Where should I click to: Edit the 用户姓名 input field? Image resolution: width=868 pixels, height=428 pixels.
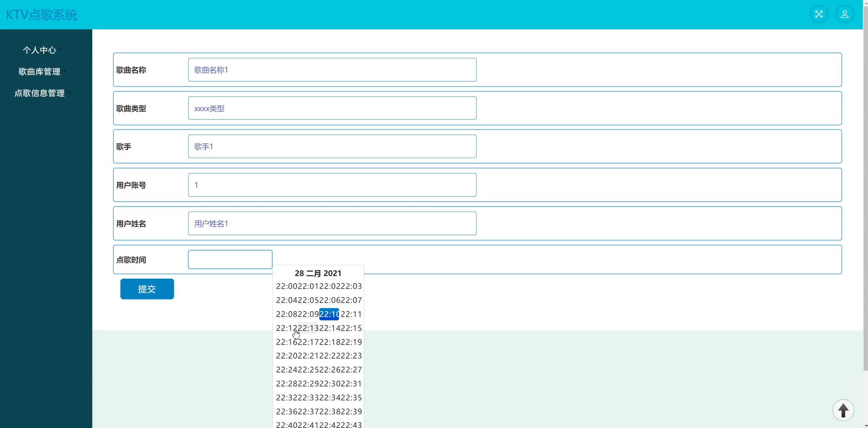tap(332, 224)
